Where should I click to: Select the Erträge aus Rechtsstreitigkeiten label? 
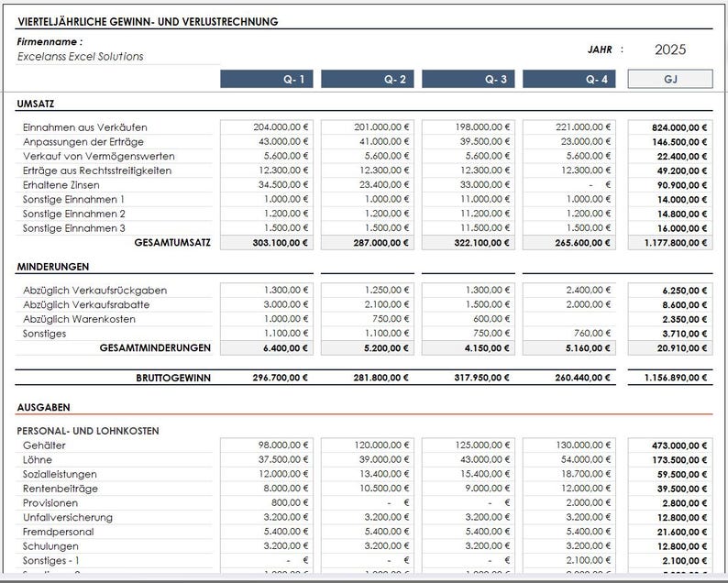tap(97, 170)
